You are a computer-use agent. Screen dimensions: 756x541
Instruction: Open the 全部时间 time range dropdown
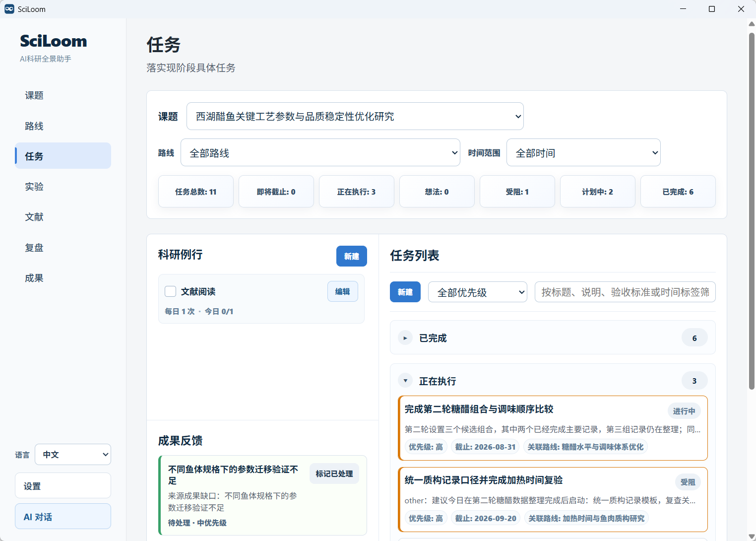(x=583, y=152)
